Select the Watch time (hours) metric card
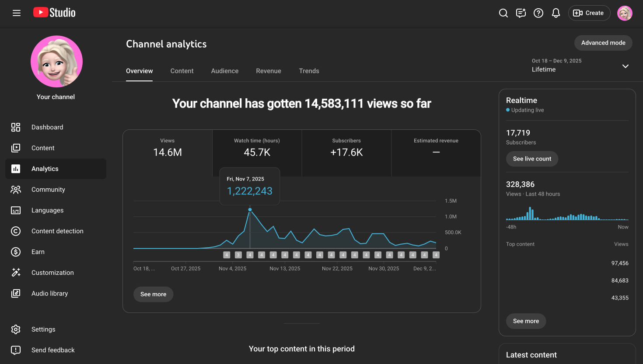The image size is (643, 364). (257, 149)
